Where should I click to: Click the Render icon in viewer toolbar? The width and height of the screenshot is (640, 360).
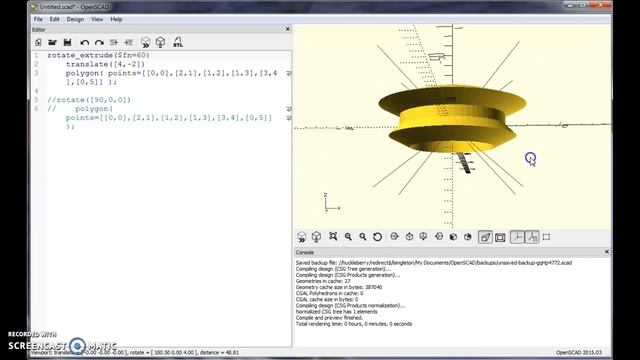[x=316, y=237]
